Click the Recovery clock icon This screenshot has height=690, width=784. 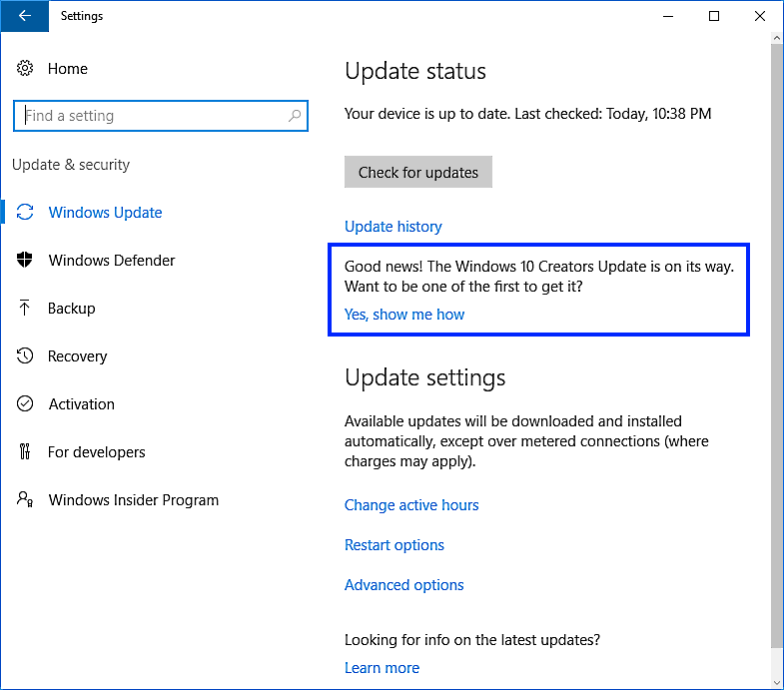pos(25,356)
